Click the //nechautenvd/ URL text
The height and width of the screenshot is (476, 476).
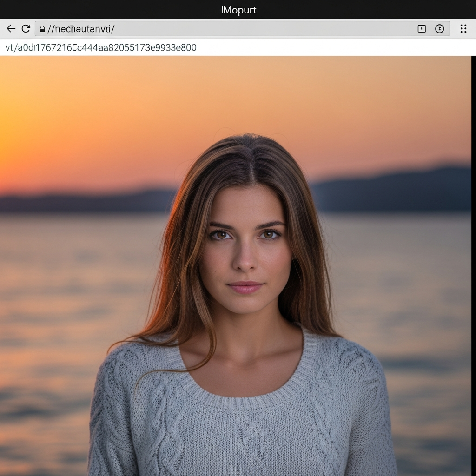pyautogui.click(x=81, y=29)
